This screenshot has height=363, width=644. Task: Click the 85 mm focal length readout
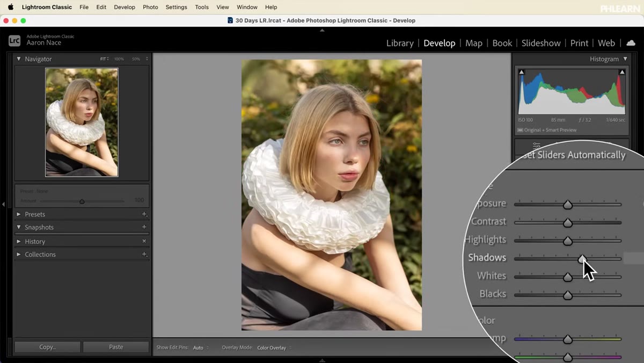pos(558,120)
